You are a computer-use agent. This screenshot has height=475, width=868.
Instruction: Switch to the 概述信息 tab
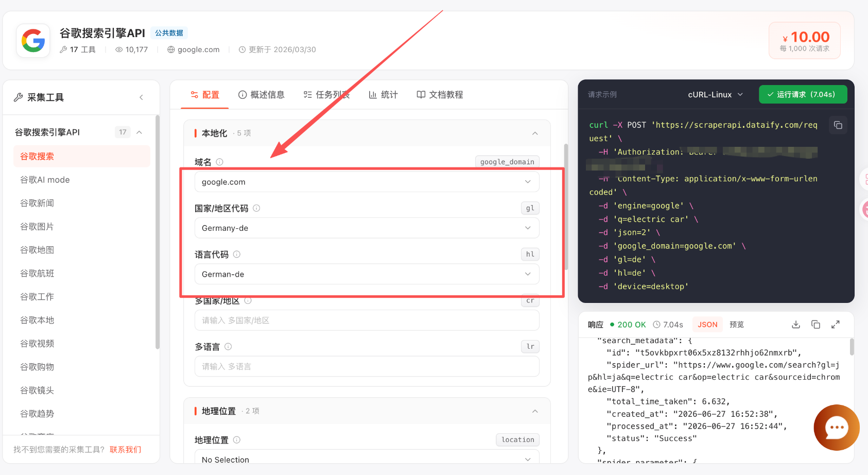(x=262, y=95)
